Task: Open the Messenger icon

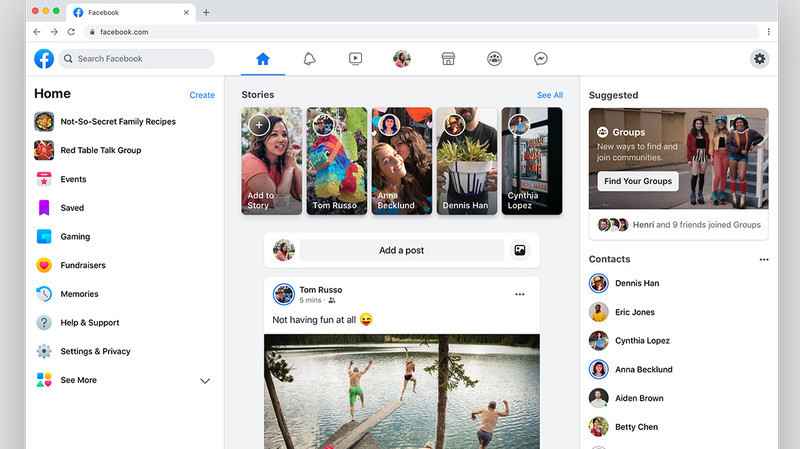Action: coord(540,59)
